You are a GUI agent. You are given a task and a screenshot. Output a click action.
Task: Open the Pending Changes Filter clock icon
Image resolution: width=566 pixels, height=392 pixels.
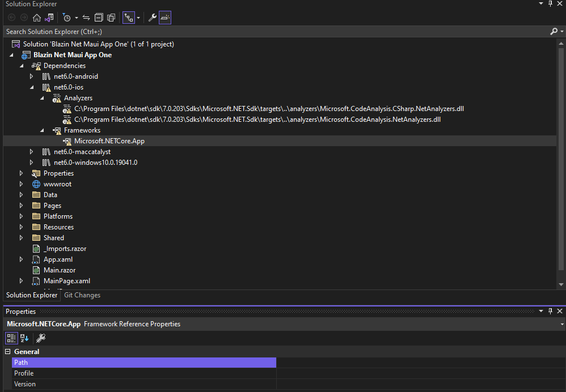tap(67, 18)
